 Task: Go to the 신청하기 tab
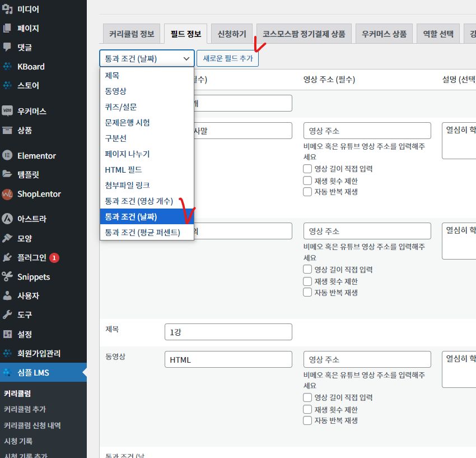(232, 34)
